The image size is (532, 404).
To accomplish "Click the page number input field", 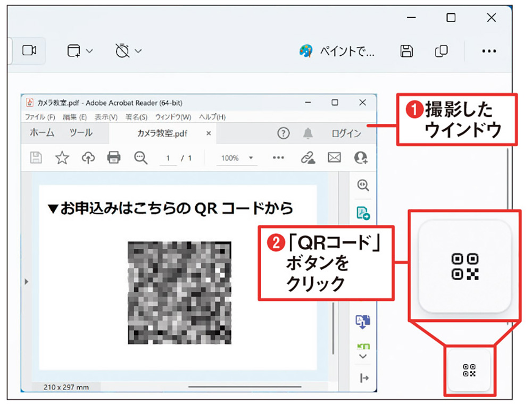I will coord(168,158).
